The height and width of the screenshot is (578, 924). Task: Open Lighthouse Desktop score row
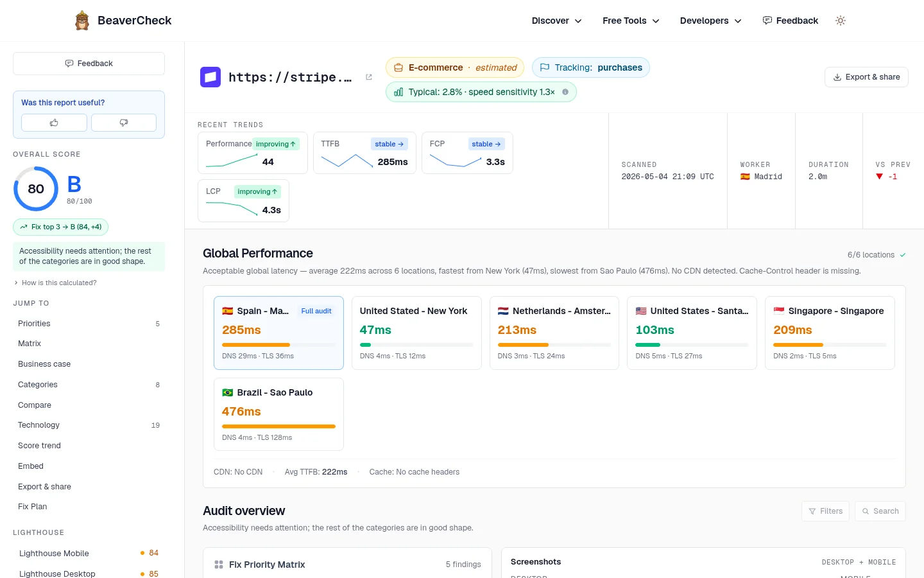pos(89,574)
